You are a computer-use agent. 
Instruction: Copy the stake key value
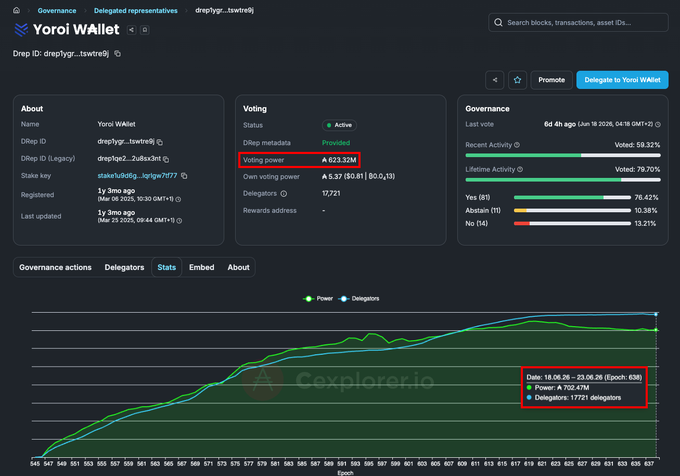(184, 176)
